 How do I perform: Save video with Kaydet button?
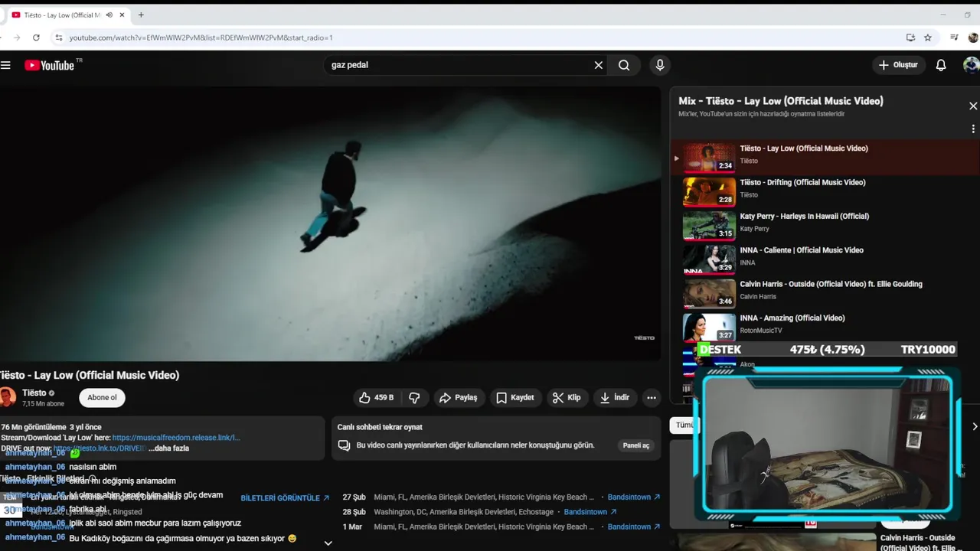click(514, 397)
